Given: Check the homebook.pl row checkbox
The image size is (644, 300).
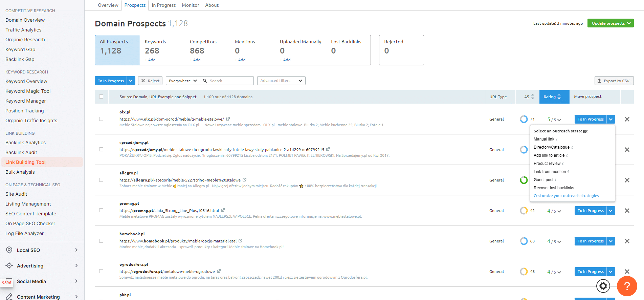Looking at the screenshot, I should (x=101, y=241).
